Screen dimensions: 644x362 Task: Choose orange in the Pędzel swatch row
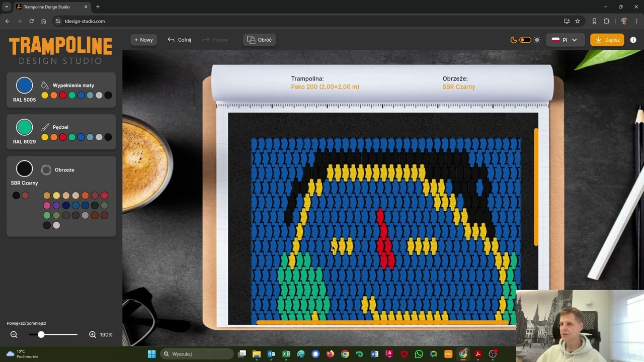click(x=54, y=137)
